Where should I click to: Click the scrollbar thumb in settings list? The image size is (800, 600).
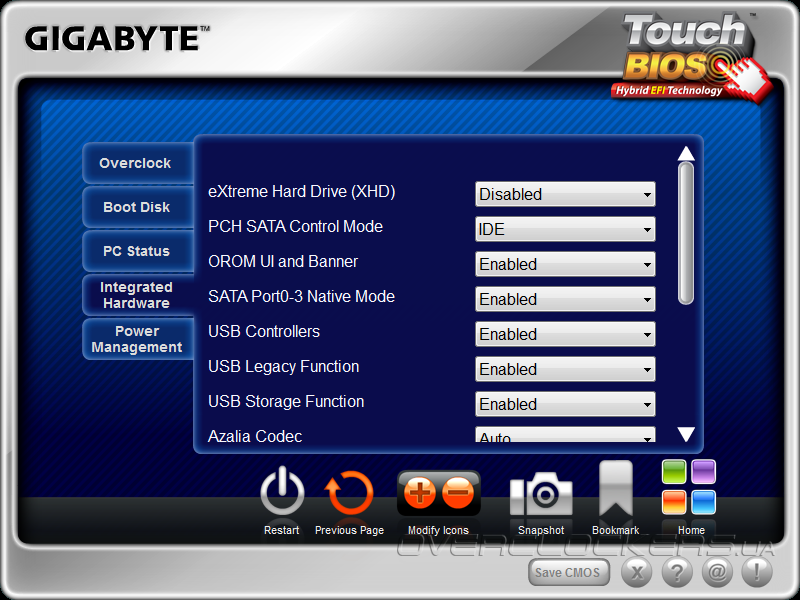click(686, 233)
